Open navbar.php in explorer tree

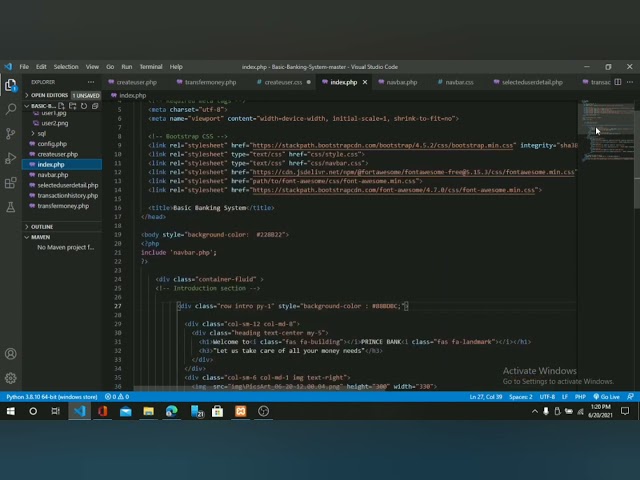click(x=53, y=175)
